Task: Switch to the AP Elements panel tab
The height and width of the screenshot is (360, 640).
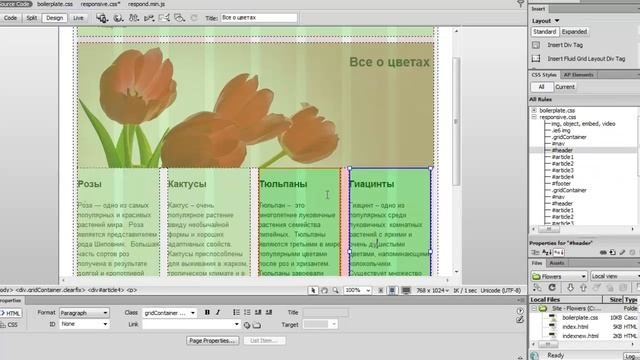Action: click(578, 75)
